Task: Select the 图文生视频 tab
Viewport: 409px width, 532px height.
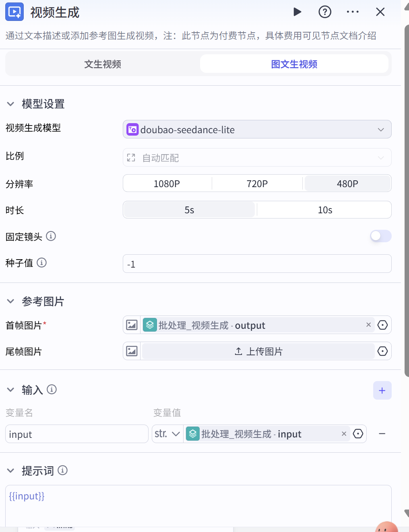Action: tap(294, 64)
